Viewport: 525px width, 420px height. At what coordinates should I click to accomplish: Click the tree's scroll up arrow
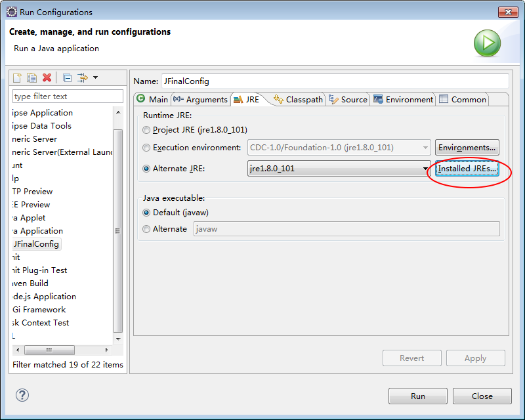point(118,112)
